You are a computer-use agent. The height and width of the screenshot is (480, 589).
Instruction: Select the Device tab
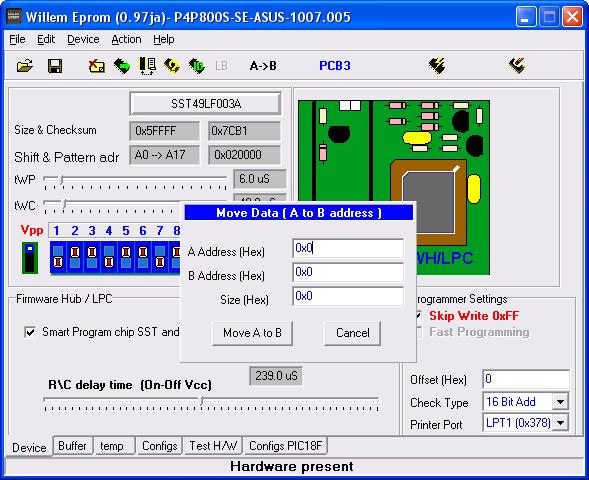pos(29,447)
